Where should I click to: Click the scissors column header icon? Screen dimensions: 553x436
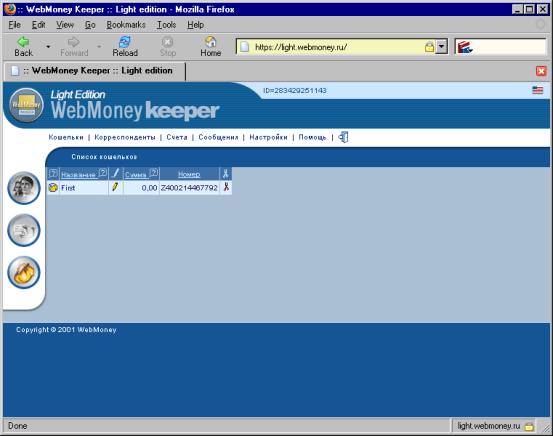click(225, 173)
